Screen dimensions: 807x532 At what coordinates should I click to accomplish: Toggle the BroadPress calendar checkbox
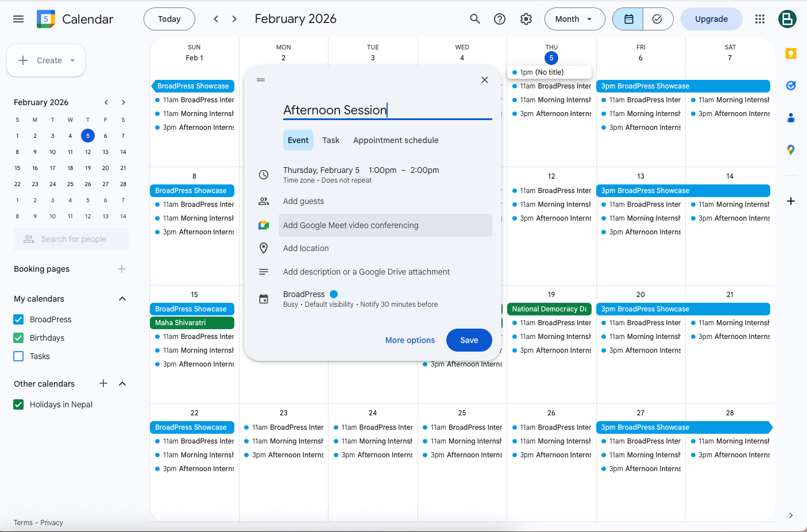18,319
